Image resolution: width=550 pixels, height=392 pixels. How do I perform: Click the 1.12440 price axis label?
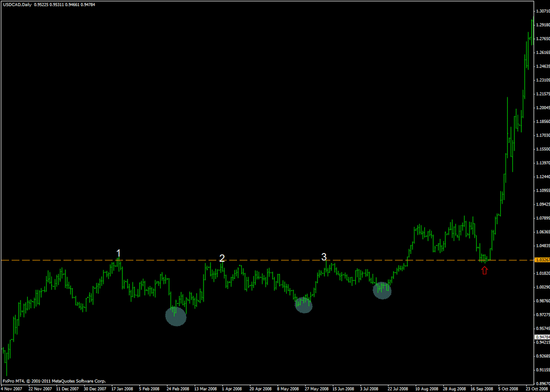coord(542,177)
